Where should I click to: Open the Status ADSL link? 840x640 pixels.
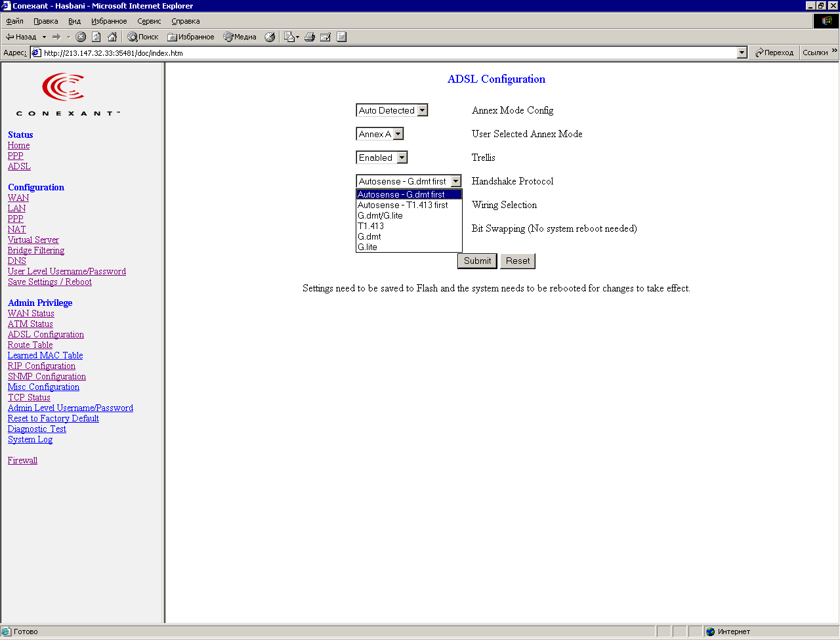(x=19, y=166)
